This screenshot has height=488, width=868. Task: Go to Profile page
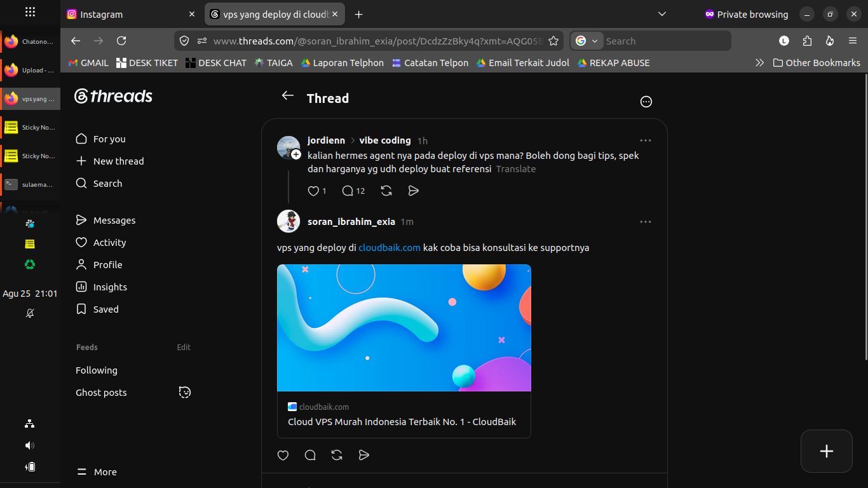pyautogui.click(x=98, y=265)
